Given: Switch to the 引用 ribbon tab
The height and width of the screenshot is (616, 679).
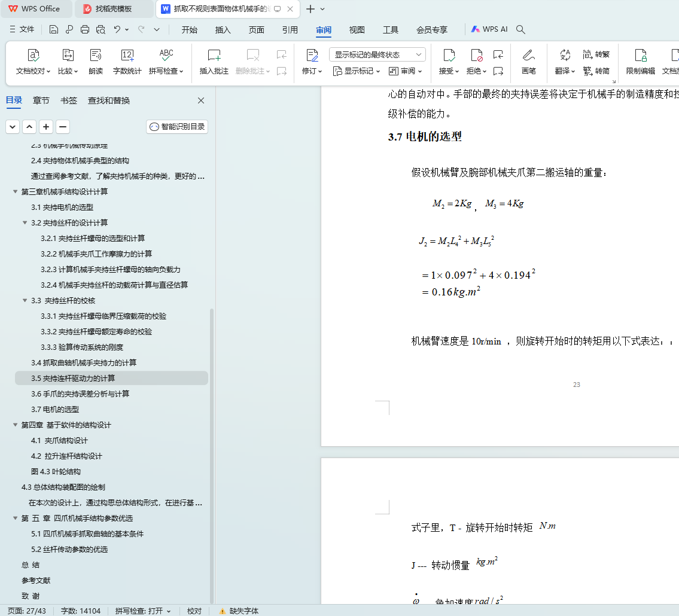Looking at the screenshot, I should click(290, 30).
